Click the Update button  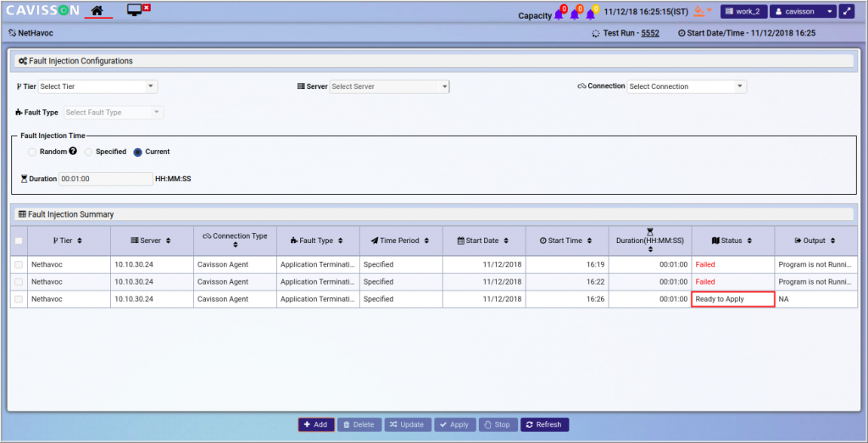point(408,424)
